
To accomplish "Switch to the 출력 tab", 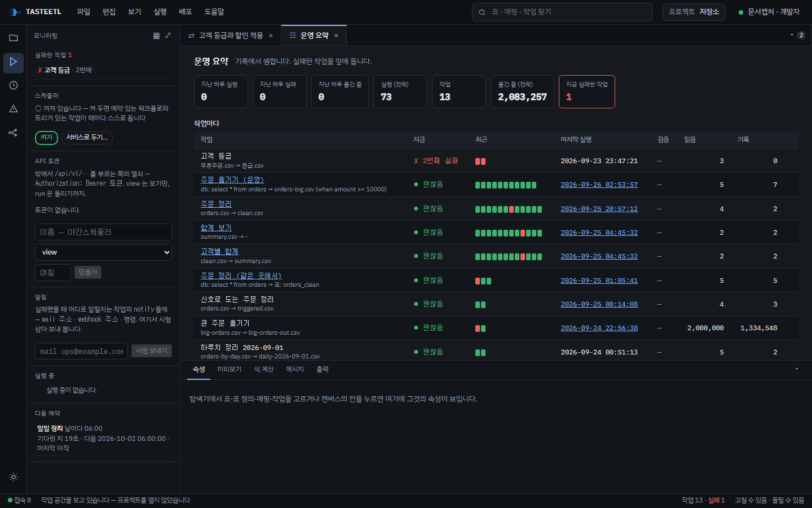I will (323, 369).
